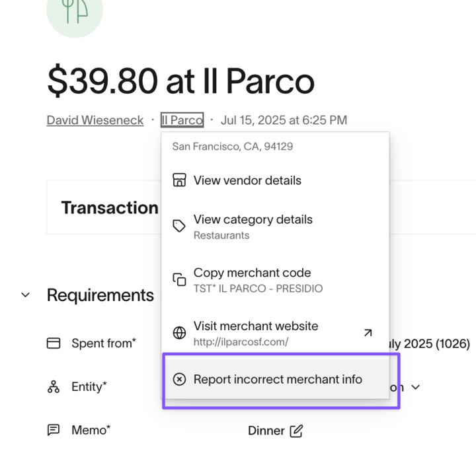Collapse the Requirements section chevron
Viewport: 476px width, 457px height.
coord(26,295)
